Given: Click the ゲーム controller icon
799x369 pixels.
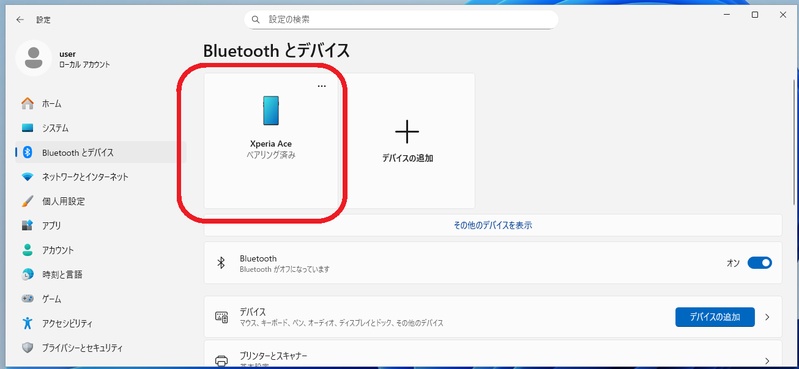Looking at the screenshot, I should (28, 299).
